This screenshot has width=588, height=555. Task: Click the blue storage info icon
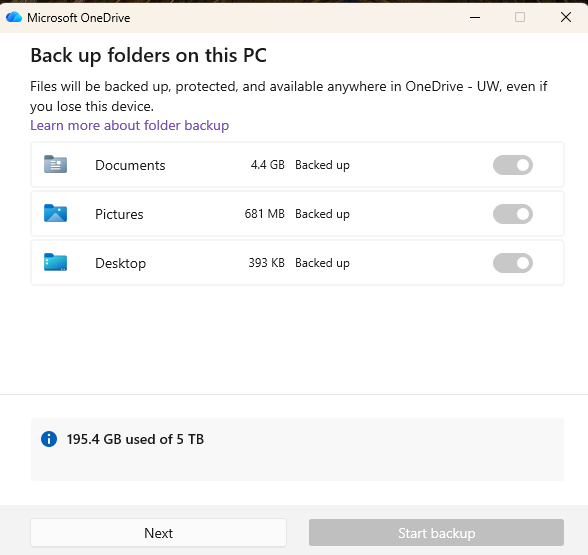[x=49, y=439]
